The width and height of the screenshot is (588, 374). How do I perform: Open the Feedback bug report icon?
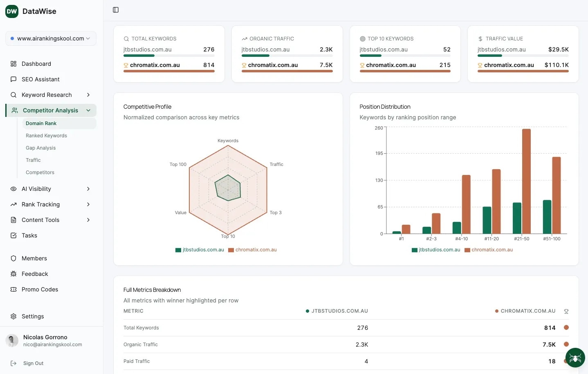pos(13,274)
